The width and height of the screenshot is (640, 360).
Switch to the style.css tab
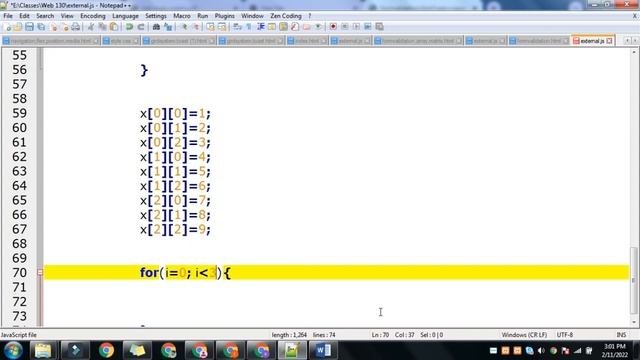(120, 41)
